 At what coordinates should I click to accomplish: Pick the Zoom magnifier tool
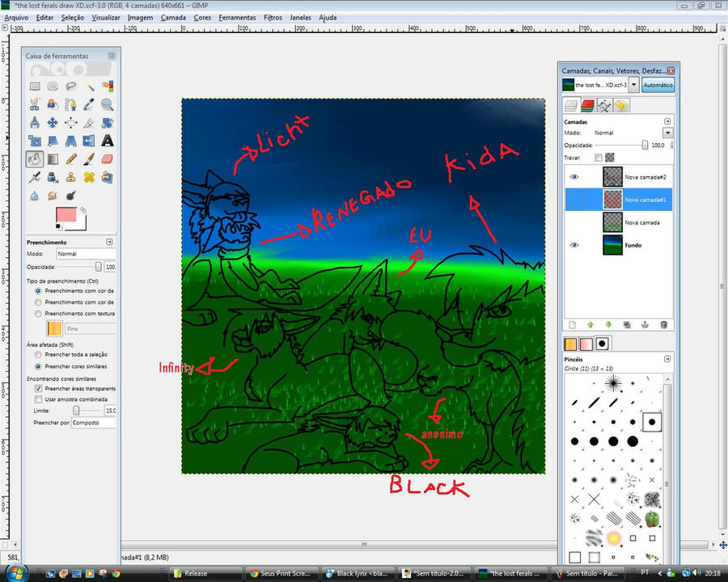tap(108, 104)
